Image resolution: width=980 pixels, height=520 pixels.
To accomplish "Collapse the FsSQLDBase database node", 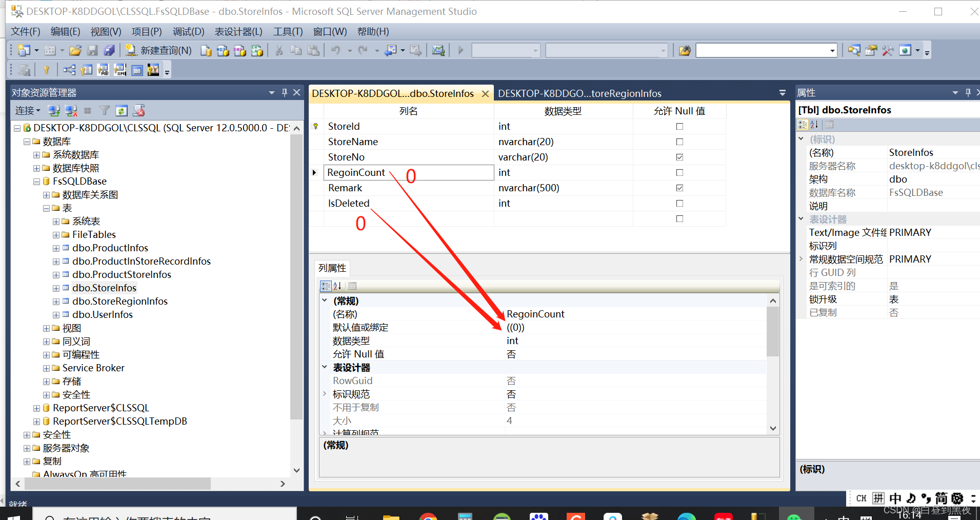I will coord(36,182).
